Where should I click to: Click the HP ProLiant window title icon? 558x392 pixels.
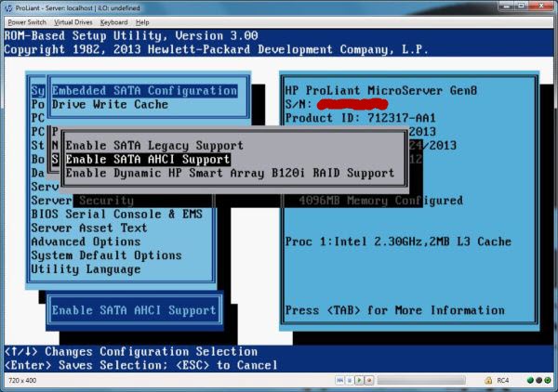pos(8,7)
